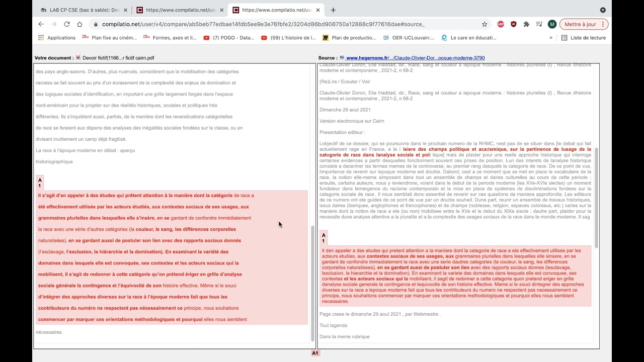Open Le care en éducati... bookmark
The width and height of the screenshot is (644, 362).
(x=469, y=38)
